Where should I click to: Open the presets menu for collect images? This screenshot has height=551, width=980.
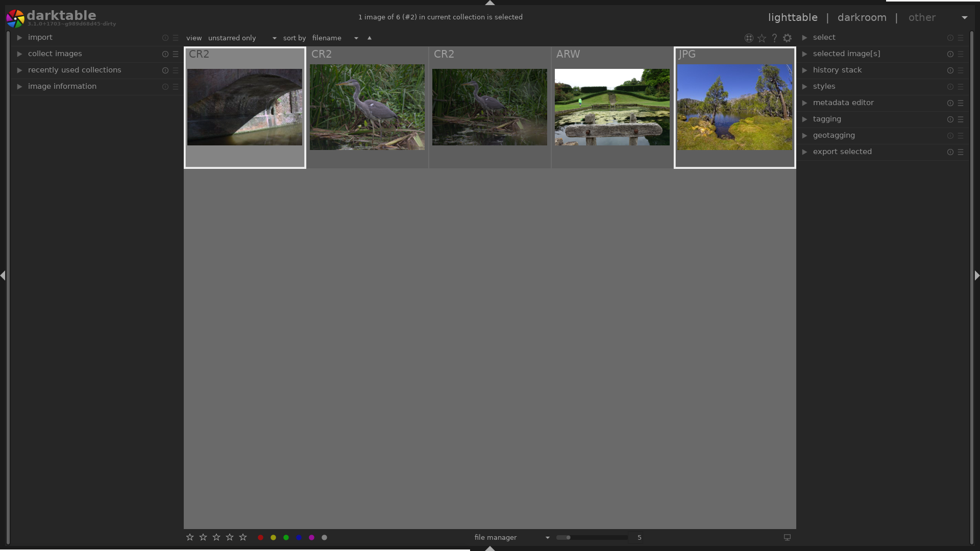pyautogui.click(x=176, y=54)
